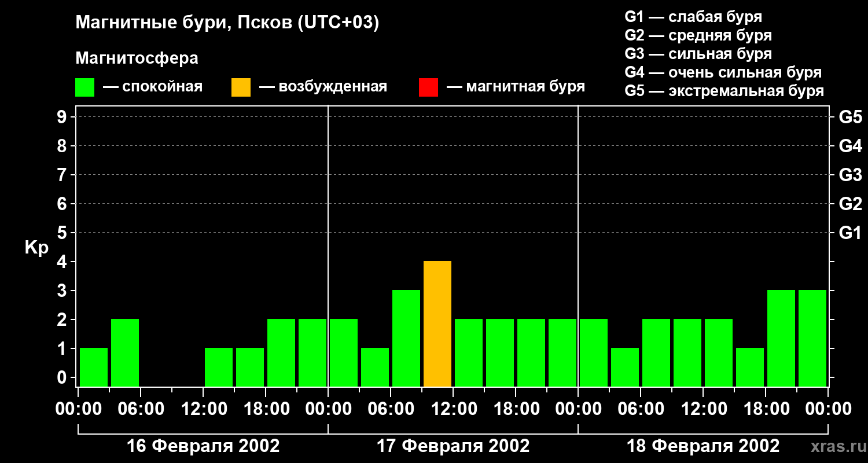Click the 15:00–18:00 bar on 16 Февраля
Image resolution: width=868 pixels, height=463 pixels.
coord(250,367)
